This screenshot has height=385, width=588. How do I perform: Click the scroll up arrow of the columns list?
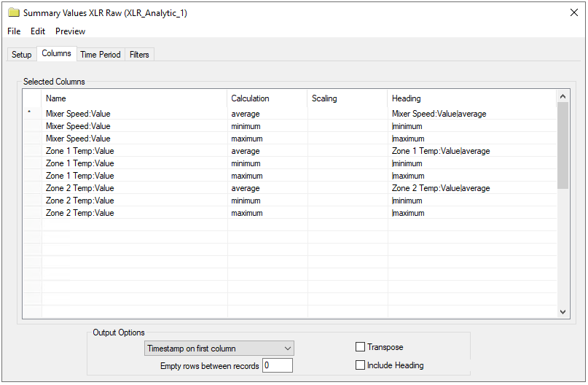pos(562,96)
